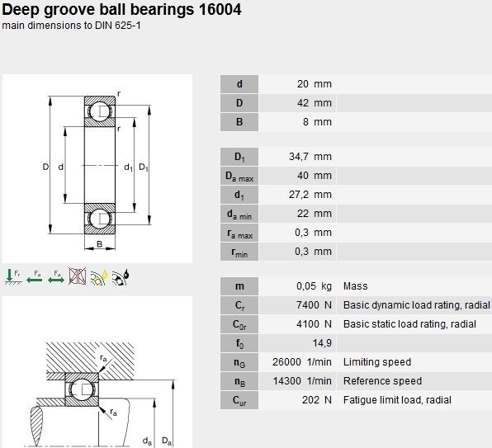Open the bearing cross-section dimension drawing

[x=97, y=168]
